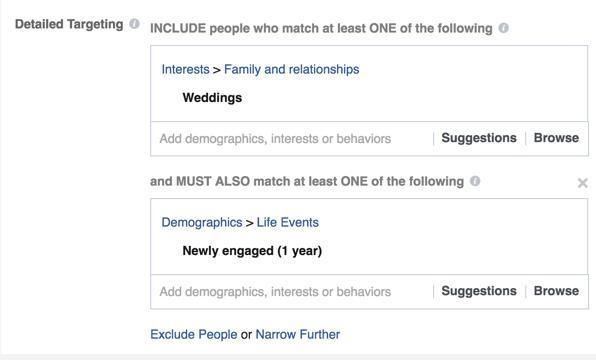Click the first Add demographics input field
This screenshot has height=360, width=596.
pos(292,139)
